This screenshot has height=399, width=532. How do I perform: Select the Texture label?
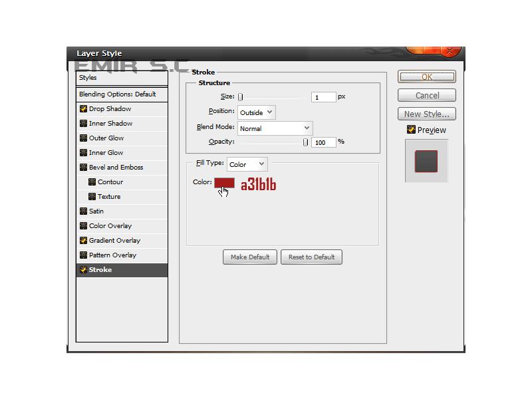click(x=109, y=196)
